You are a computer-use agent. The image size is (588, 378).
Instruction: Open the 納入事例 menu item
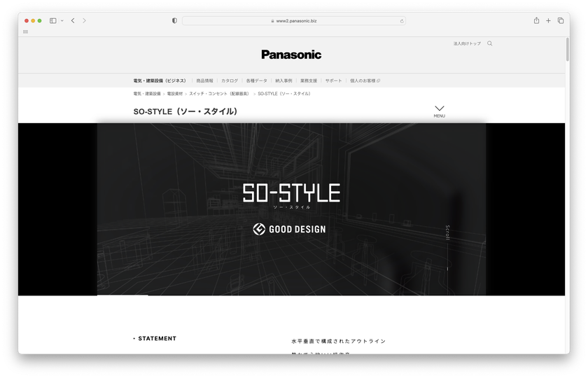(x=283, y=80)
